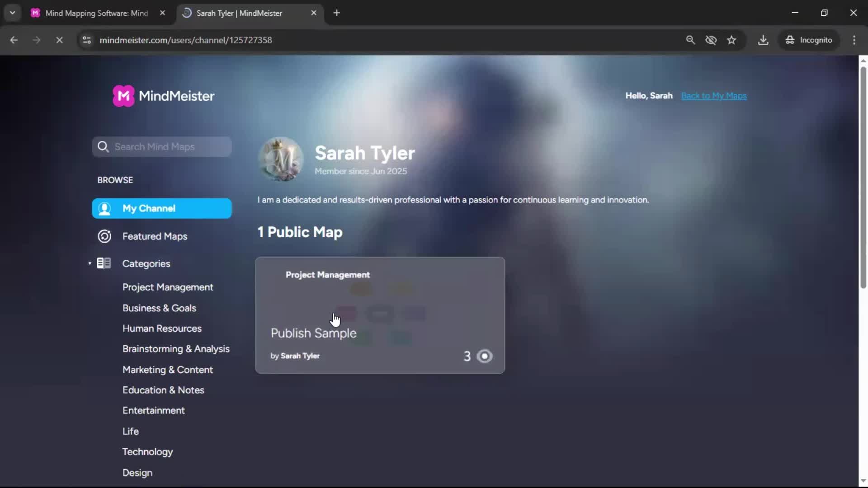Open browser downloads icon
868x488 pixels.
[x=763, y=40]
